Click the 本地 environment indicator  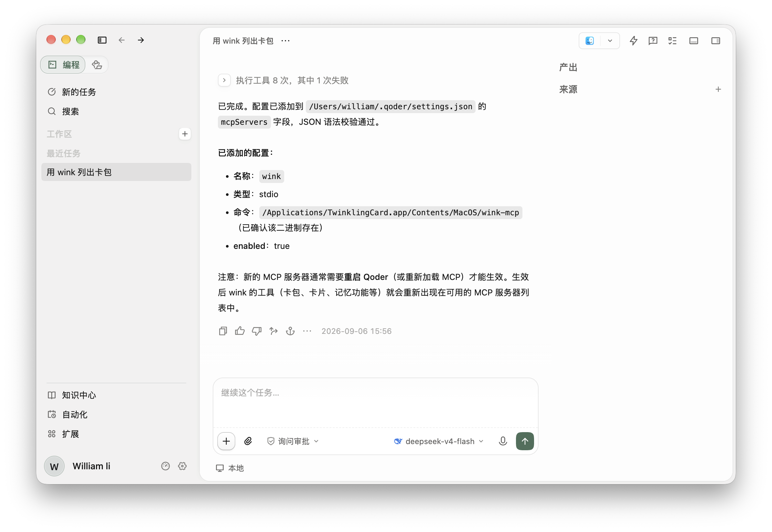click(x=230, y=468)
